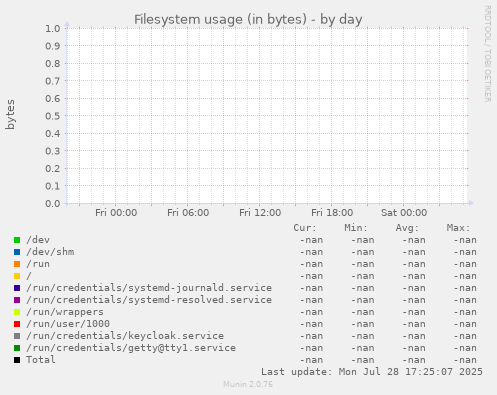This screenshot has width=497, height=395.
Task: Click the 1.0 y-axis value
Action: click(53, 28)
